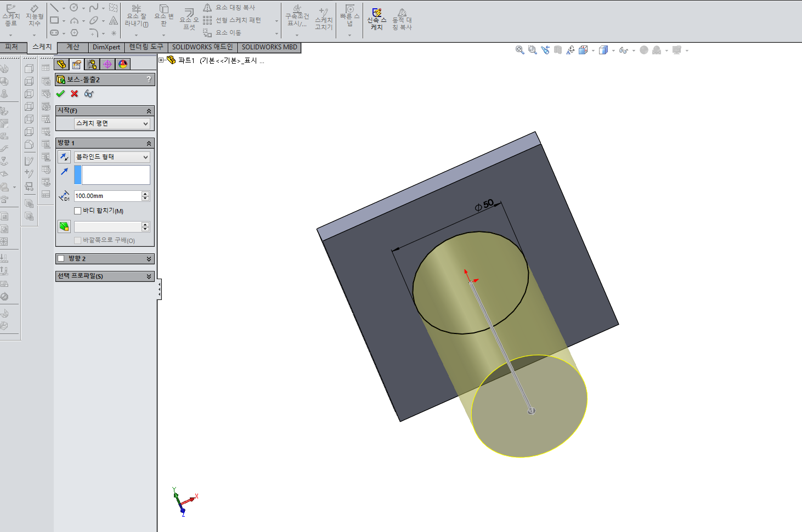Enable the 방향 2 checkbox
Image resolution: width=802 pixels, height=532 pixels.
click(61, 259)
